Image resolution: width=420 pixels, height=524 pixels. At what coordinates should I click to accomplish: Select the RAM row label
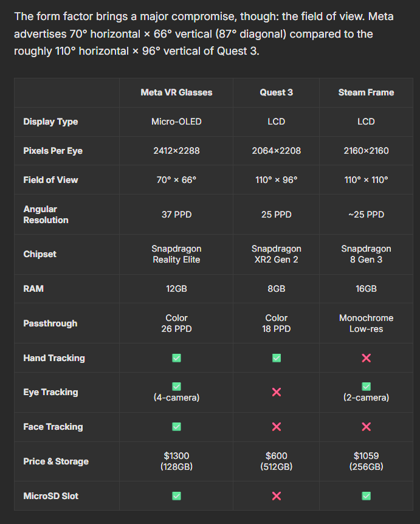point(33,289)
